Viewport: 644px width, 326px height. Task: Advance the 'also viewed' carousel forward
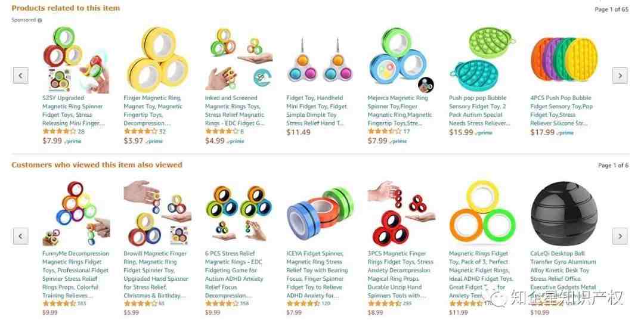click(620, 236)
